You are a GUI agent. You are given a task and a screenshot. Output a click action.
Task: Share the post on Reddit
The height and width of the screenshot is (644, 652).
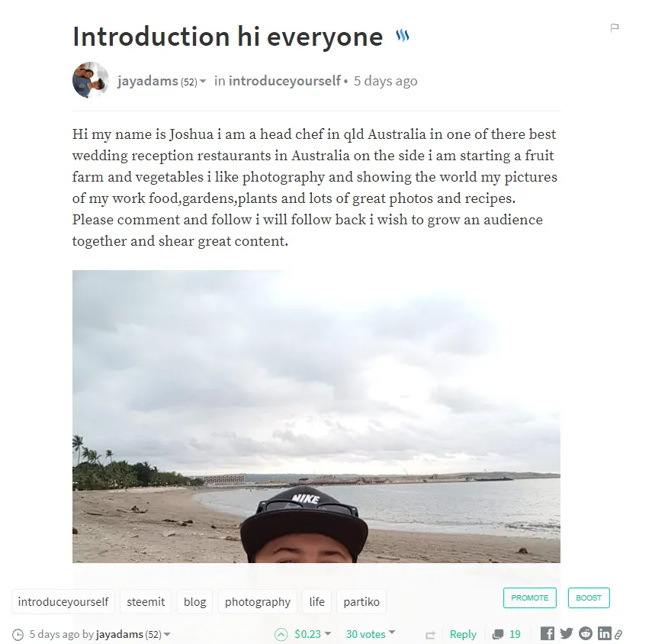click(x=586, y=633)
